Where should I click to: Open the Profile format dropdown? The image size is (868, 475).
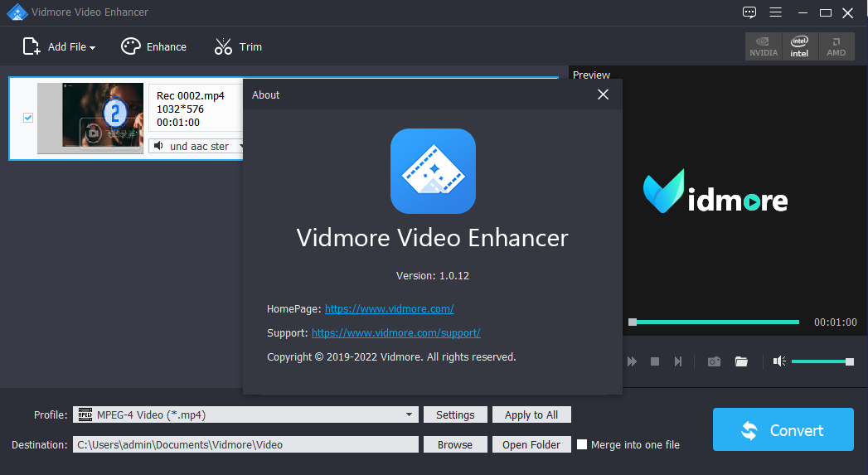pyautogui.click(x=245, y=414)
